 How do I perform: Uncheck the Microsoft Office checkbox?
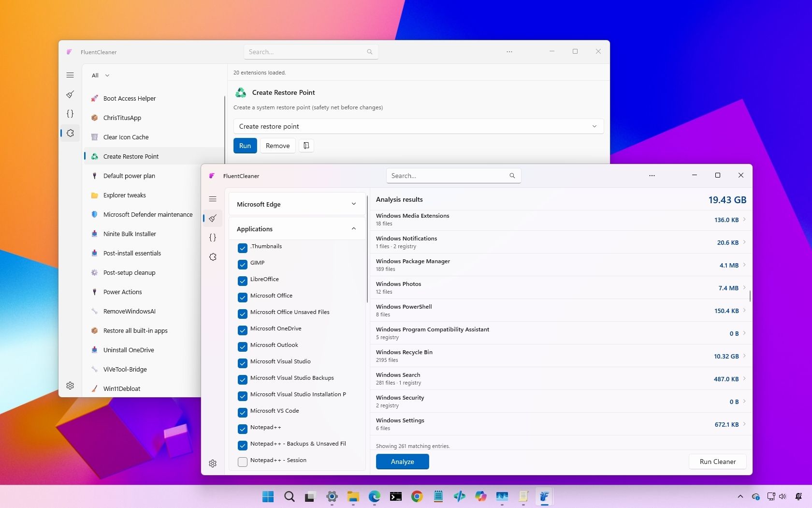[x=243, y=298]
